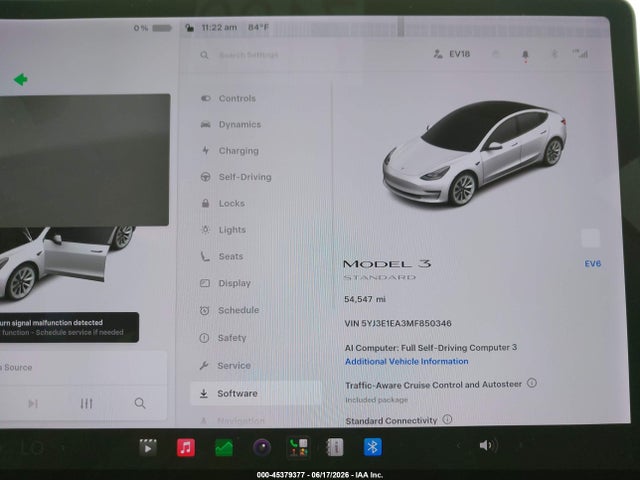This screenshot has width=640, height=480.
Task: Select the highlighted Software menu item
Action: tap(256, 393)
